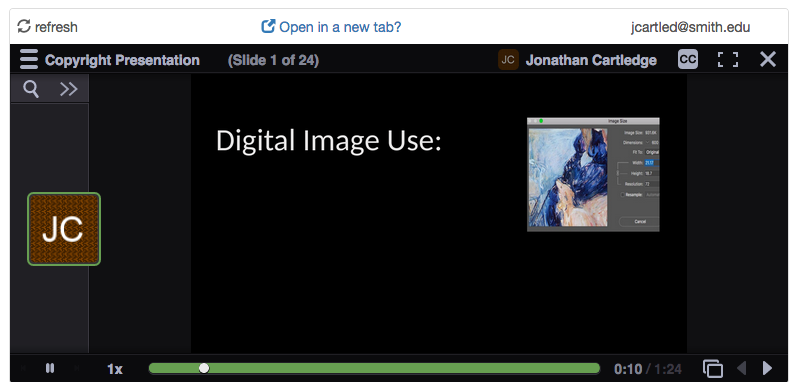
Task: Open the slide layout icon
Action: tap(712, 368)
